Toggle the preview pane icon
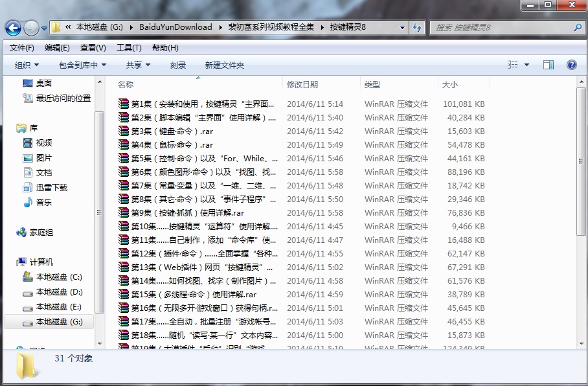Screen dimensions: 588x386 (x=548, y=65)
